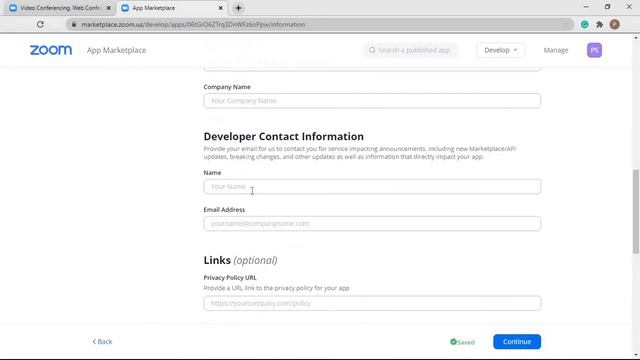Focus the Search a published app field
This screenshot has width=640, height=360.
pos(411,50)
